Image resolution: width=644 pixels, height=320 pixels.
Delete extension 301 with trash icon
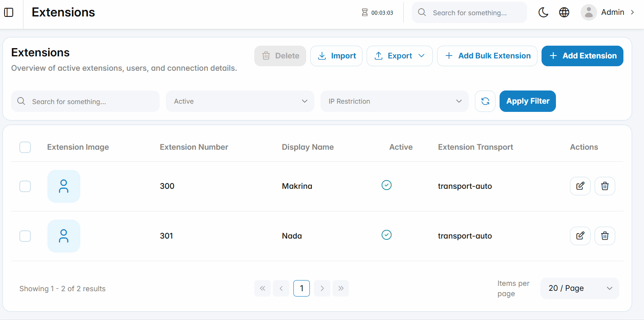coord(605,236)
